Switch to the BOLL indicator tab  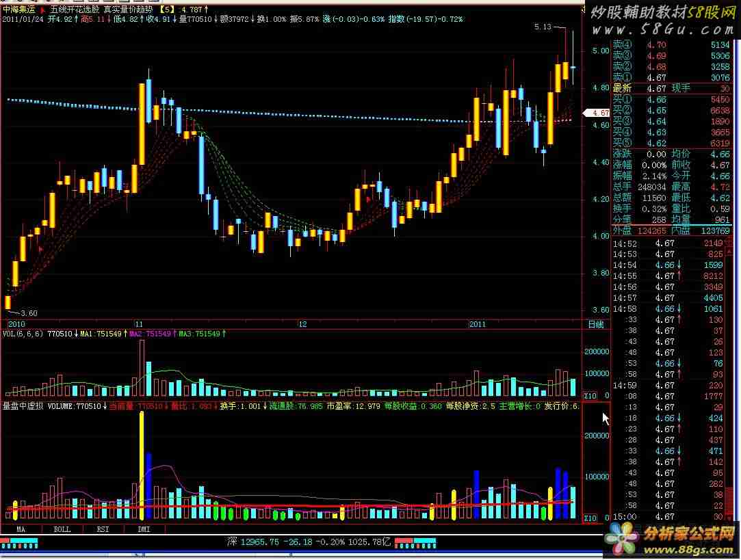(62, 529)
